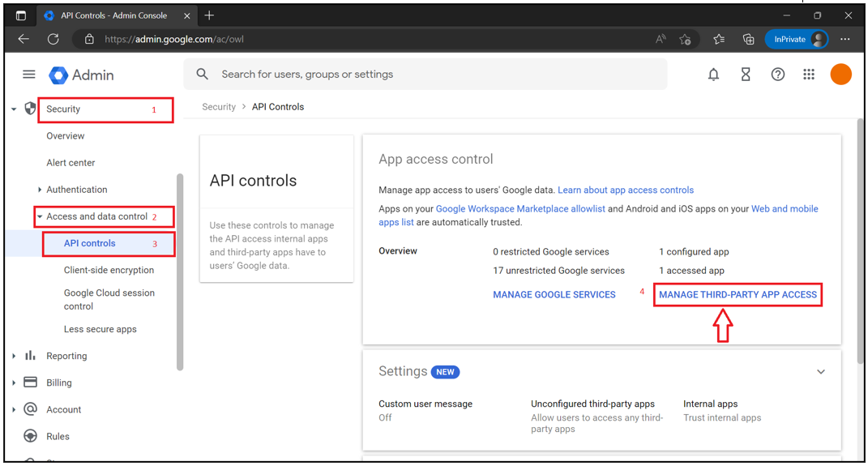This screenshot has height=466, width=868.
Task: Click the sidebar vertical scrollbar
Action: [179, 271]
